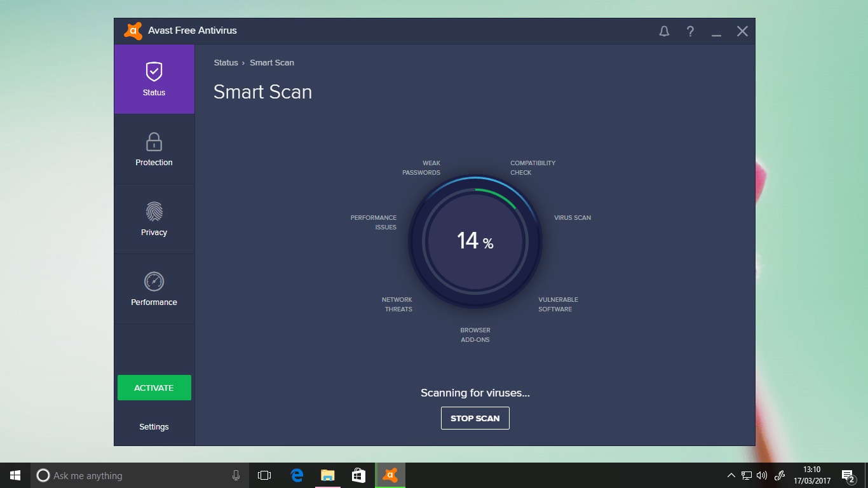Click the Windows Start button

click(x=15, y=475)
